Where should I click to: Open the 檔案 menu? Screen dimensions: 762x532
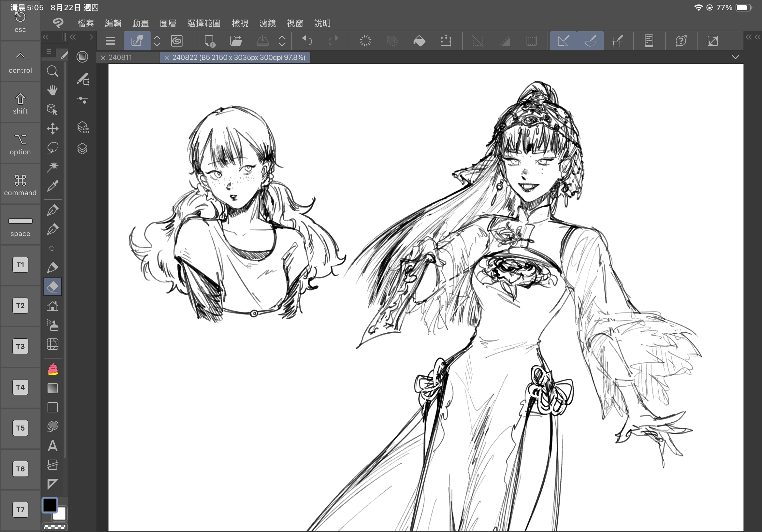tap(86, 23)
